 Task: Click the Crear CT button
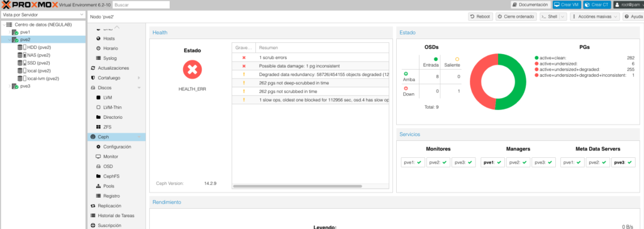click(x=597, y=4)
